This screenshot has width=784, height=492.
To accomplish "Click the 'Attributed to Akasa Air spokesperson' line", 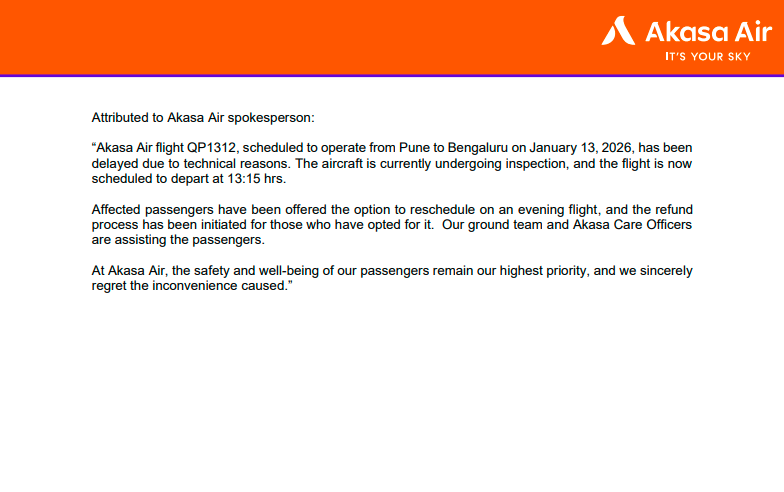I will tap(203, 117).
